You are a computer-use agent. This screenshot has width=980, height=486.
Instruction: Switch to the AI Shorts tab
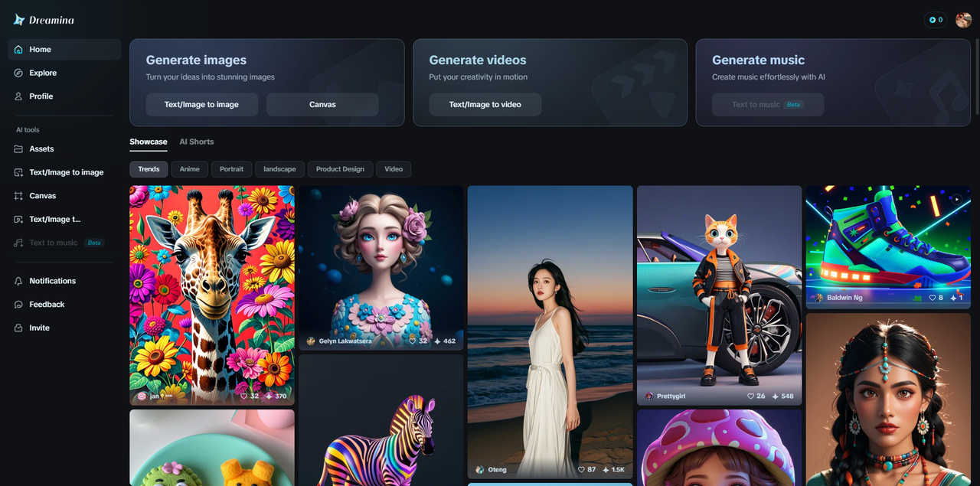[197, 142]
